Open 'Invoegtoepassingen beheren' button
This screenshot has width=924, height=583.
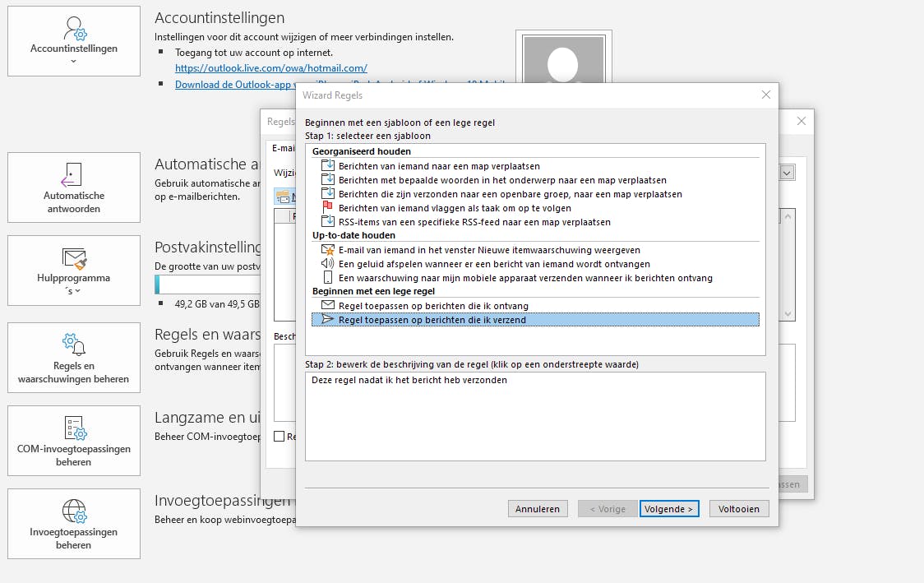click(74, 524)
